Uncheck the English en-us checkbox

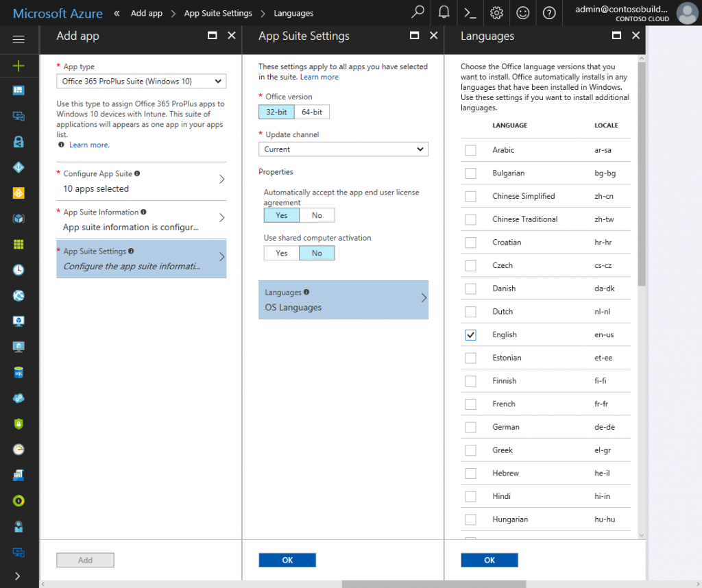(x=470, y=334)
